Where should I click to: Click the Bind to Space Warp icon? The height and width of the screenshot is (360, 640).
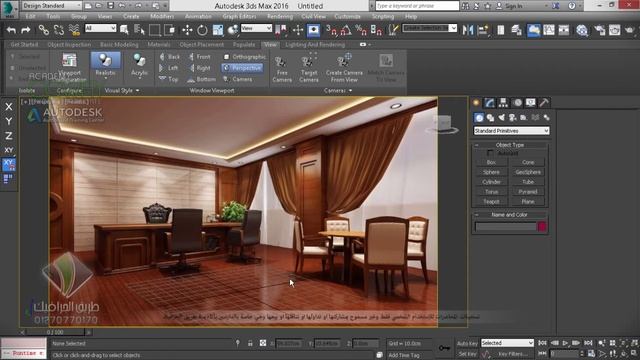point(74,30)
